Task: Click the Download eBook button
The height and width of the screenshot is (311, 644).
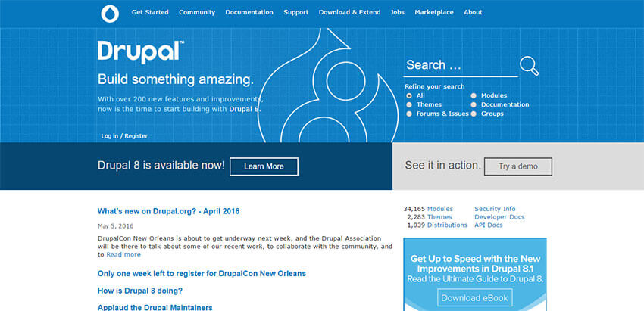Action: [x=475, y=297]
